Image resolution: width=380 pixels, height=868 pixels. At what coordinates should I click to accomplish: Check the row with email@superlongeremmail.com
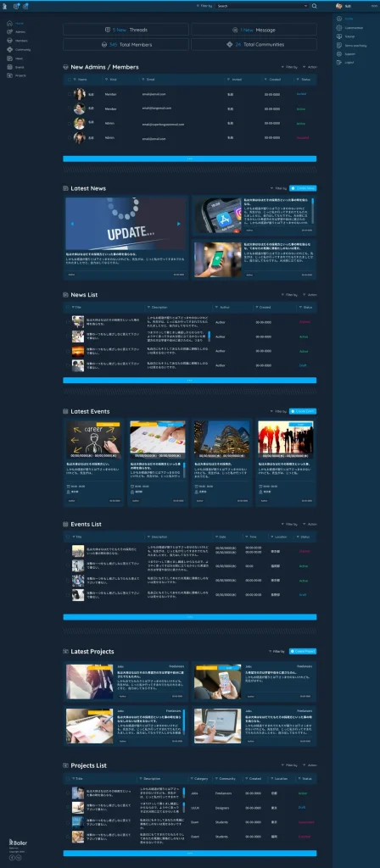[x=69, y=124]
